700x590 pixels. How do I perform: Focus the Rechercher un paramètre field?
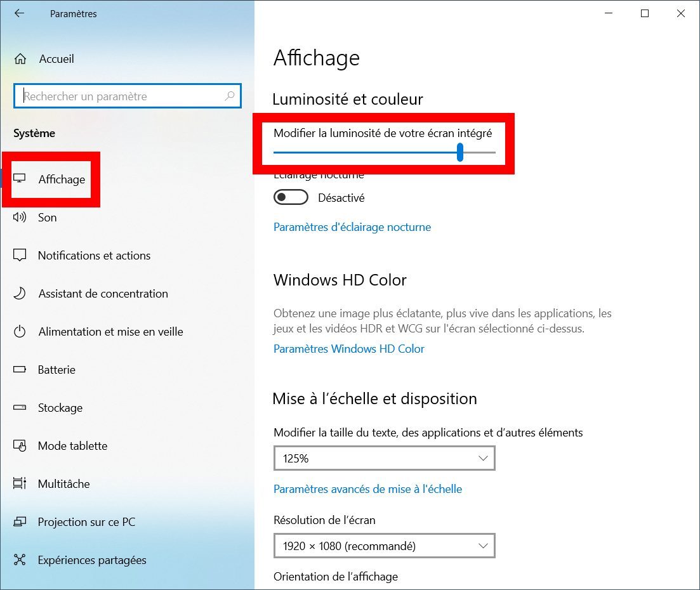(128, 96)
